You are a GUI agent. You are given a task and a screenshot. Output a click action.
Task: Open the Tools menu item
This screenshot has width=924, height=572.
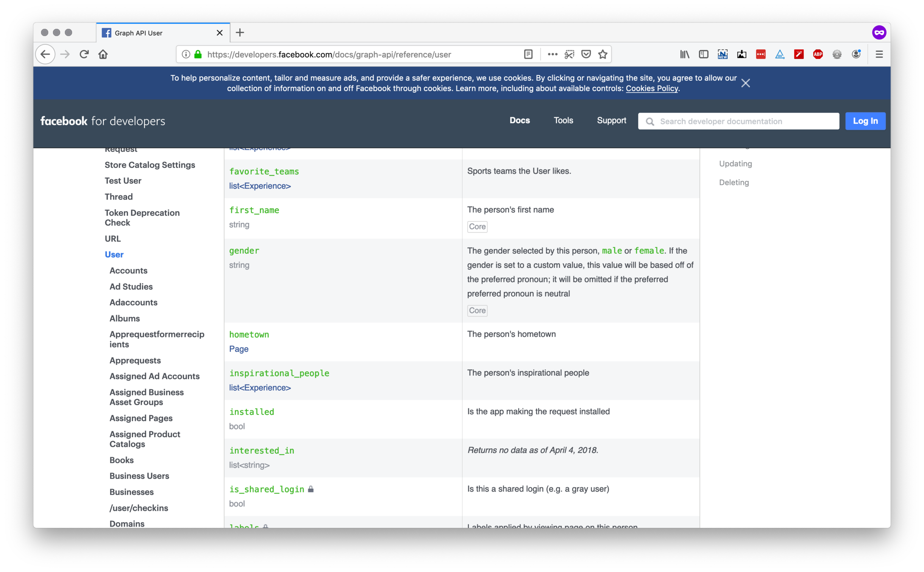pos(563,121)
